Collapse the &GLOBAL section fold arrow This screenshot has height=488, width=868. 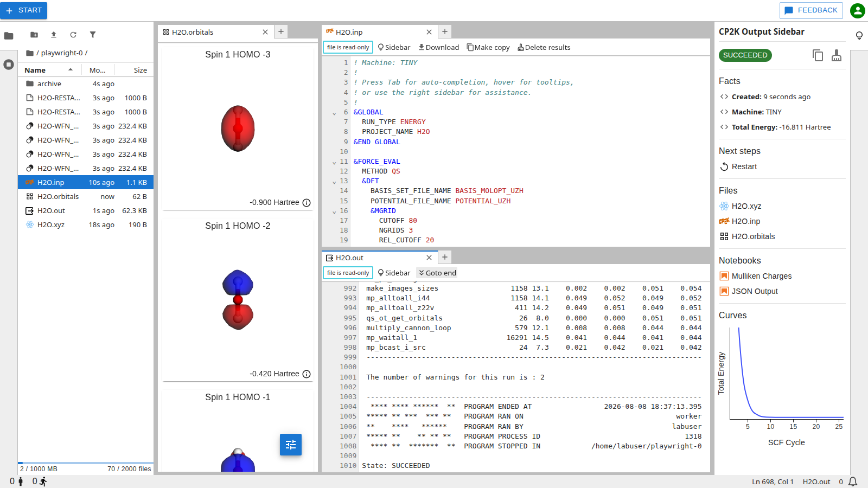pos(334,113)
